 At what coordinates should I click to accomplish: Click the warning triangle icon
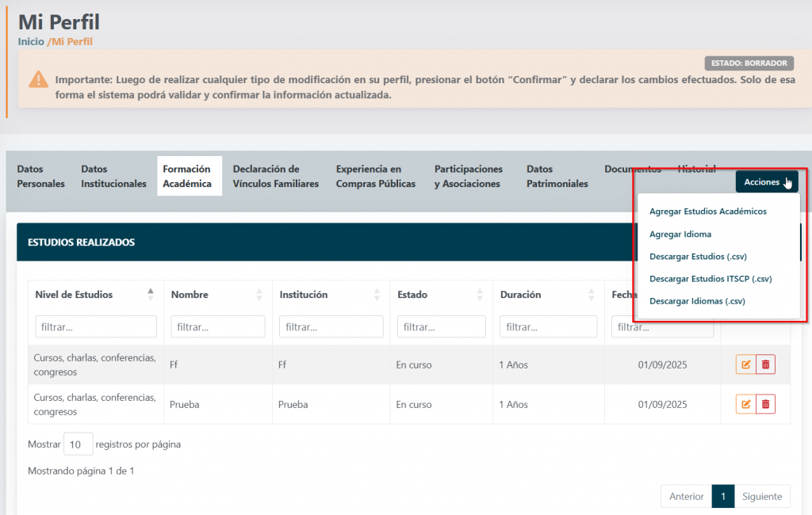(38, 79)
